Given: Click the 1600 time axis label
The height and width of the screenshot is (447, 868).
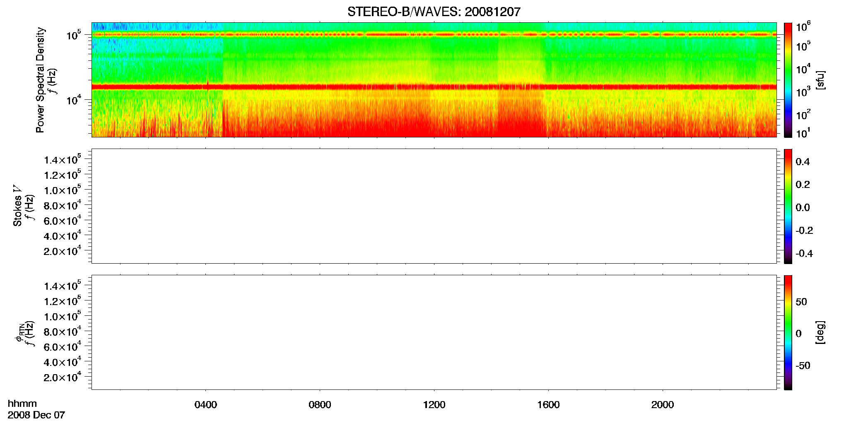Looking at the screenshot, I should (548, 405).
